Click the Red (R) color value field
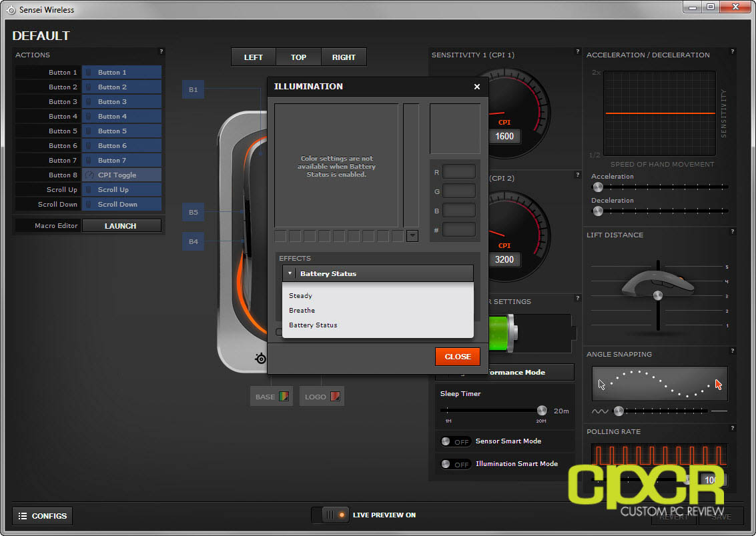 (459, 172)
